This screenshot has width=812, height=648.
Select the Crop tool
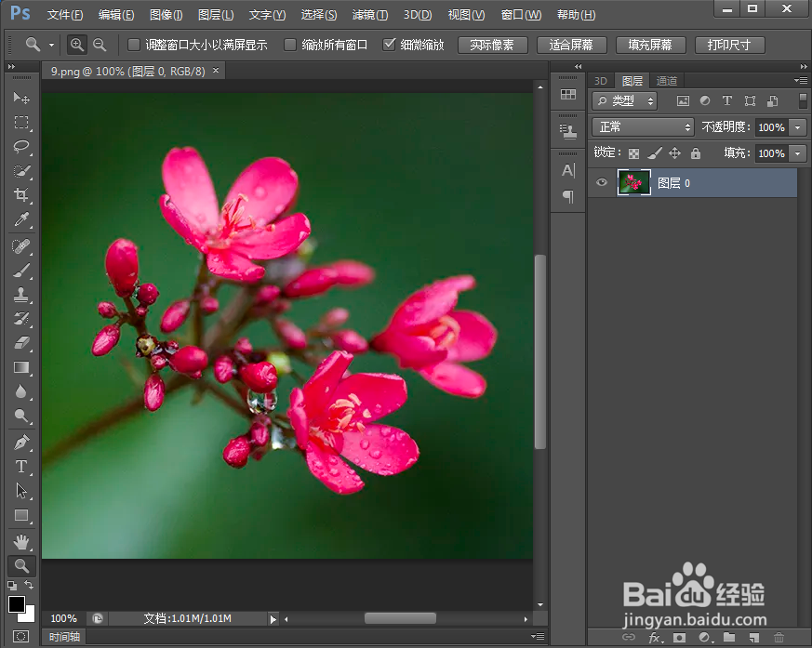(x=21, y=195)
